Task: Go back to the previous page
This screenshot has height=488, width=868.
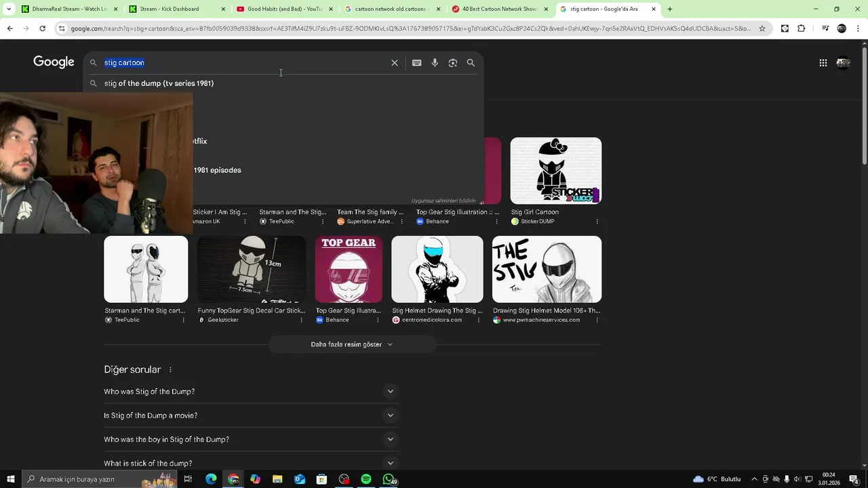Action: tap(9, 28)
